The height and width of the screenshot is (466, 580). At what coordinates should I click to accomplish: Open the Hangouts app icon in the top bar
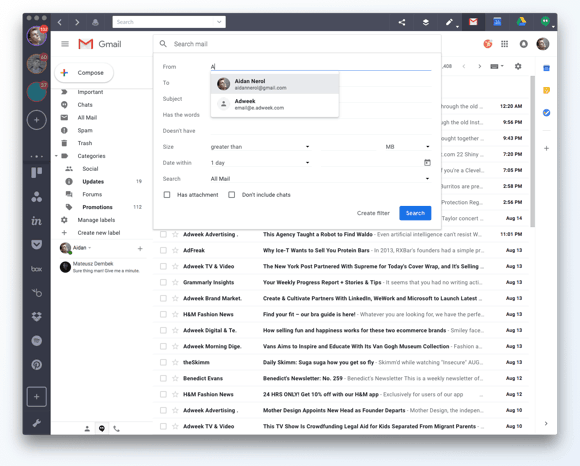click(x=545, y=21)
